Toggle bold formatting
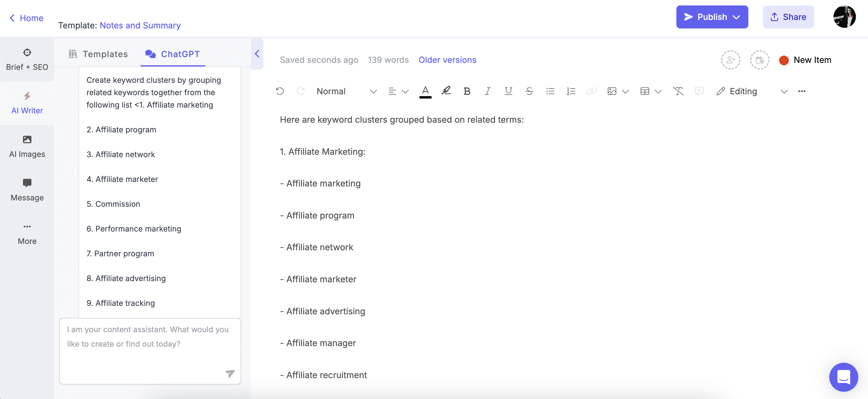 pos(467,91)
